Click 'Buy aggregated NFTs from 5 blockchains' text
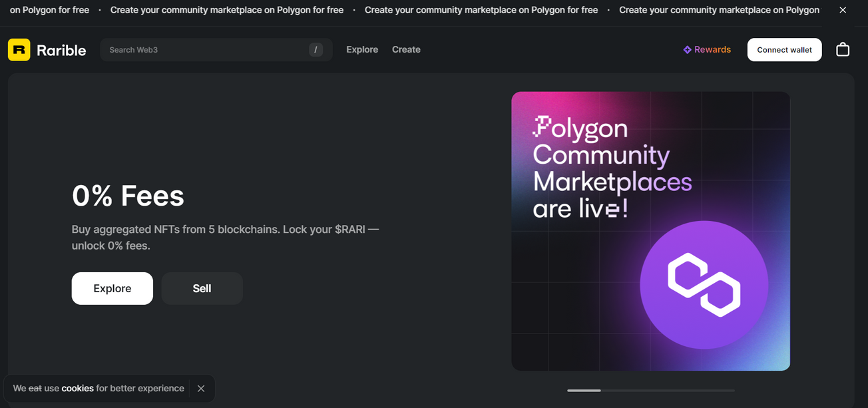The width and height of the screenshot is (868, 408). pos(176,229)
